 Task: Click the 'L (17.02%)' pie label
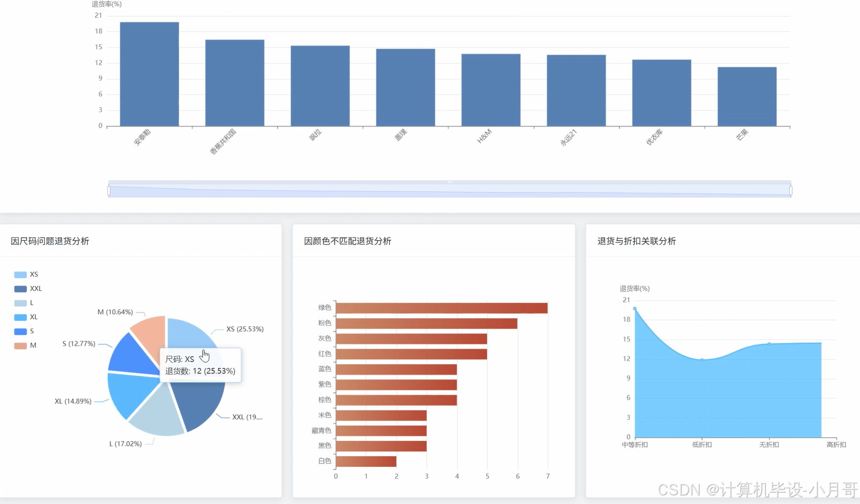click(125, 444)
